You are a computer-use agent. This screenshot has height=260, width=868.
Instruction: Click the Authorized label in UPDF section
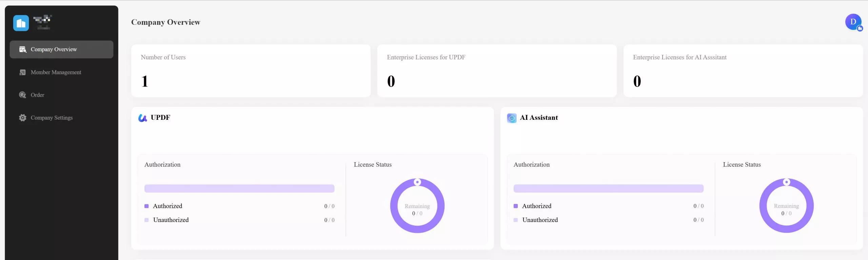167,206
